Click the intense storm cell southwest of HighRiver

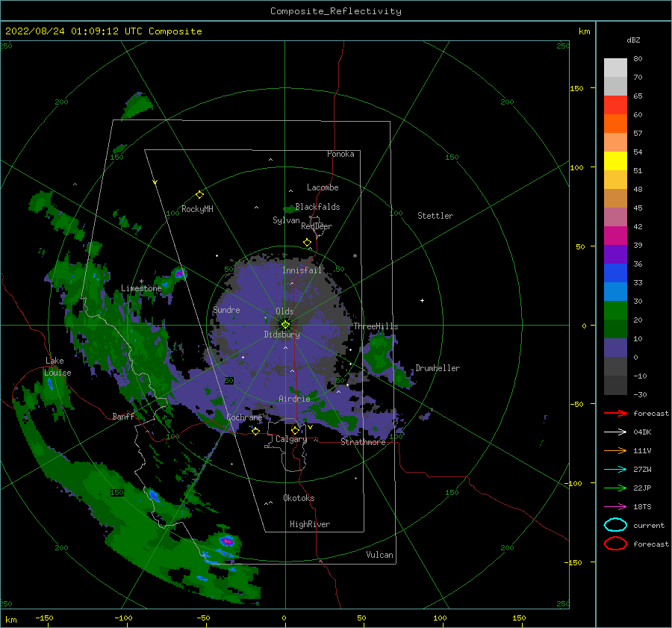[226, 541]
